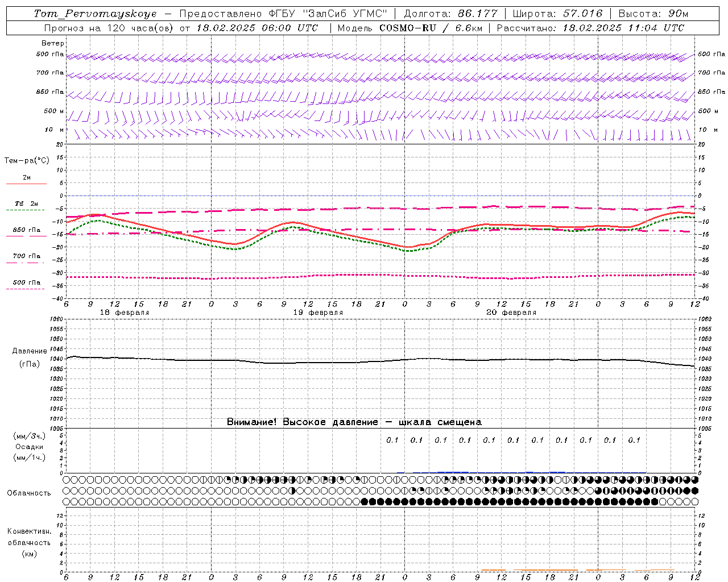This screenshot has width=728, height=582.
Task: Click the 'Ветер' wind section label
Action: click(x=53, y=43)
